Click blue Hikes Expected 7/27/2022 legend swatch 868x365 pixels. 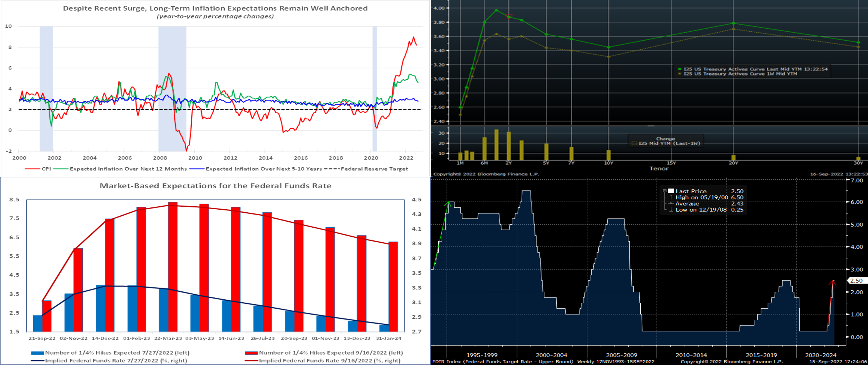click(37, 353)
